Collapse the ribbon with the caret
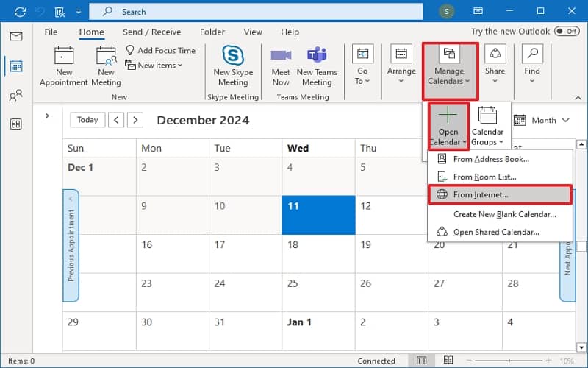Viewport: 588px width, 368px height. 578,98
